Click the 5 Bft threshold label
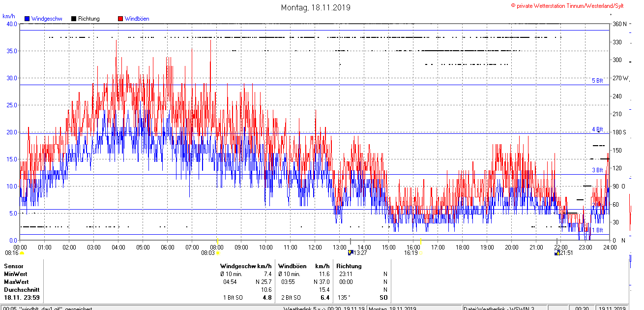This screenshot has height=310, width=644. 597,80
